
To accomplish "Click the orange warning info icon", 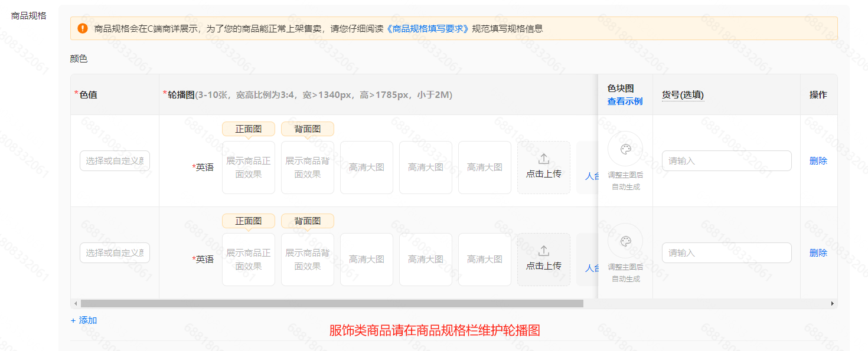I will coord(83,28).
